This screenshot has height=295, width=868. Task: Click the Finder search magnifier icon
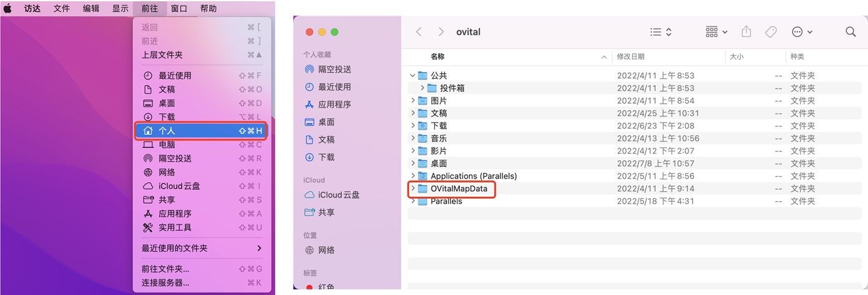click(x=850, y=32)
